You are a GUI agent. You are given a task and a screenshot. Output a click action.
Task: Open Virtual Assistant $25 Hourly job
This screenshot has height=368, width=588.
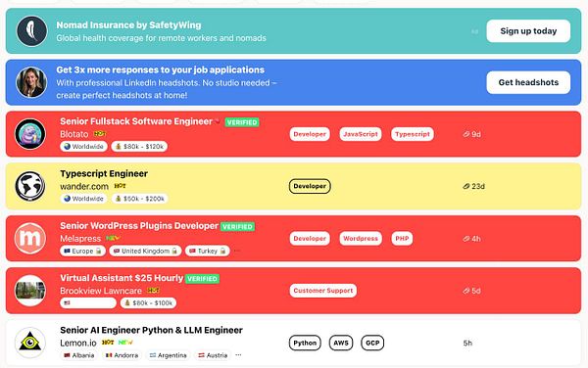click(122, 278)
